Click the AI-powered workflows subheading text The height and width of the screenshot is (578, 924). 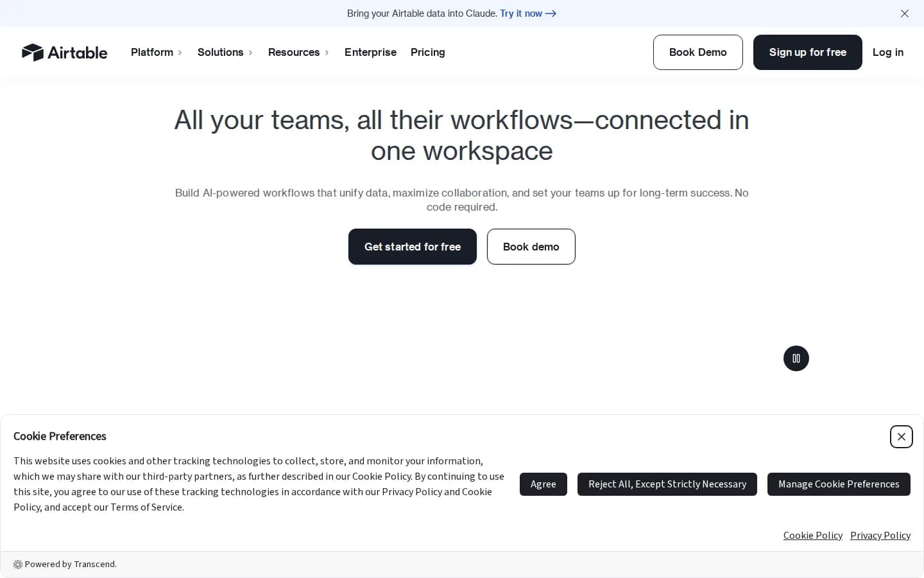tap(462, 200)
